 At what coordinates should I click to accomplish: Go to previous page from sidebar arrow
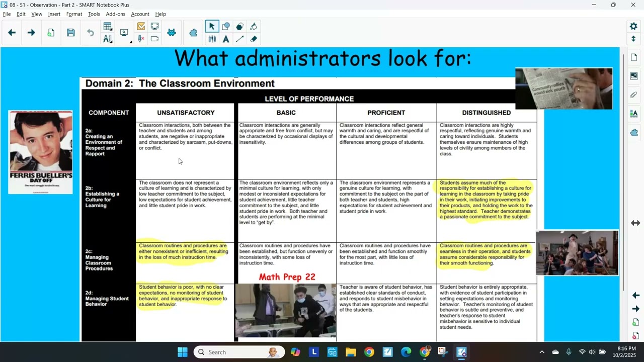(x=635, y=295)
